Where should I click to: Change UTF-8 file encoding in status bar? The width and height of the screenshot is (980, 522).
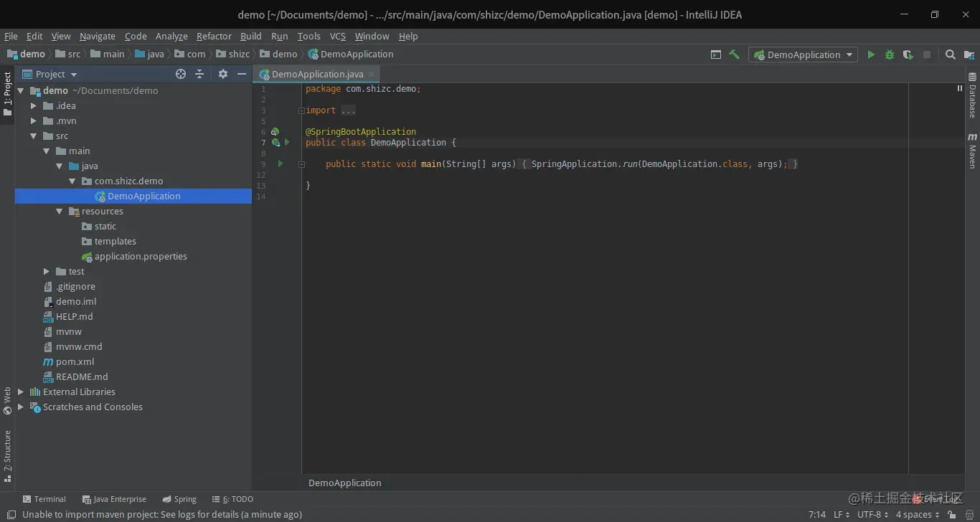[x=872, y=514]
